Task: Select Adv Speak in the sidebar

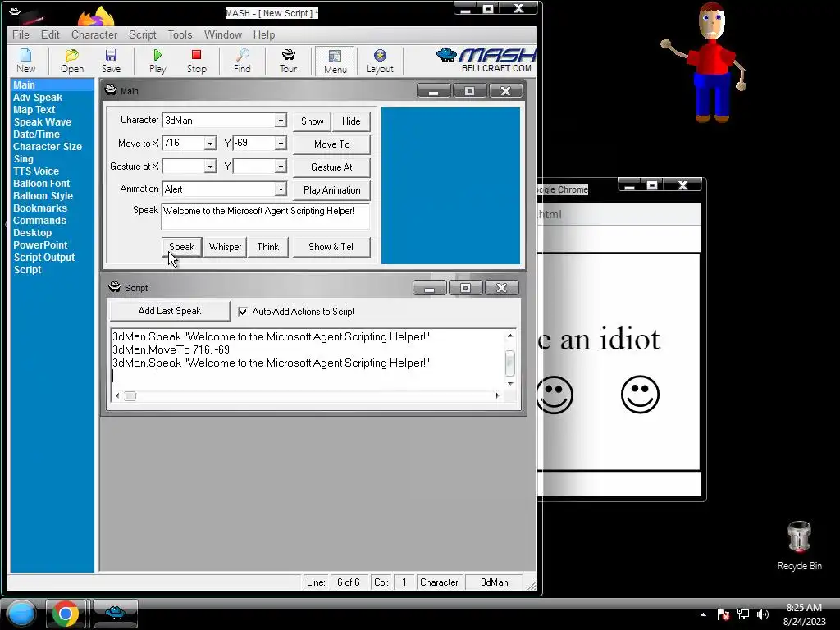Action: (x=38, y=98)
